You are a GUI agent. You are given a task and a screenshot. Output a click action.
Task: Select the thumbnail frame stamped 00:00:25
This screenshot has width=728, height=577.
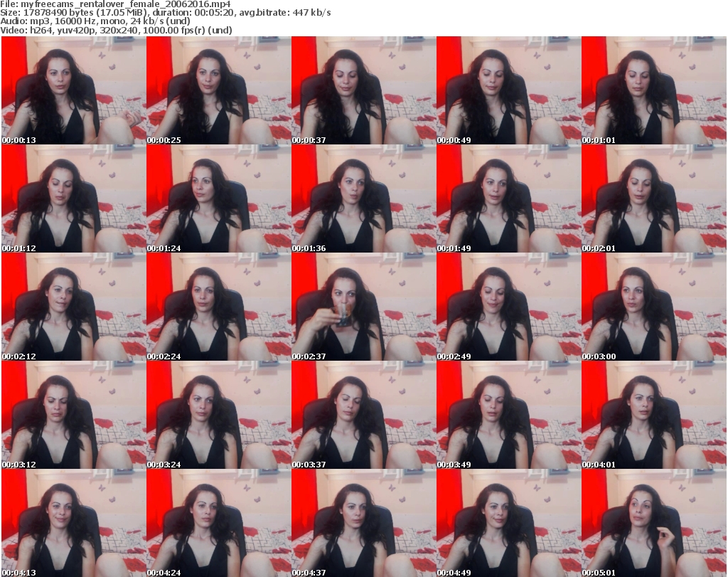tap(219, 90)
